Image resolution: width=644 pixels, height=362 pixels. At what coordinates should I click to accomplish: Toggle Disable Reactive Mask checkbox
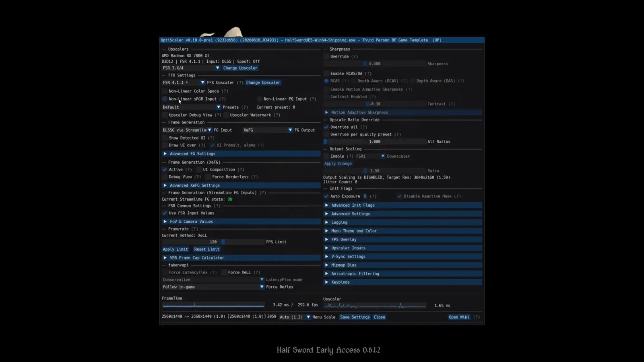pyautogui.click(x=399, y=196)
